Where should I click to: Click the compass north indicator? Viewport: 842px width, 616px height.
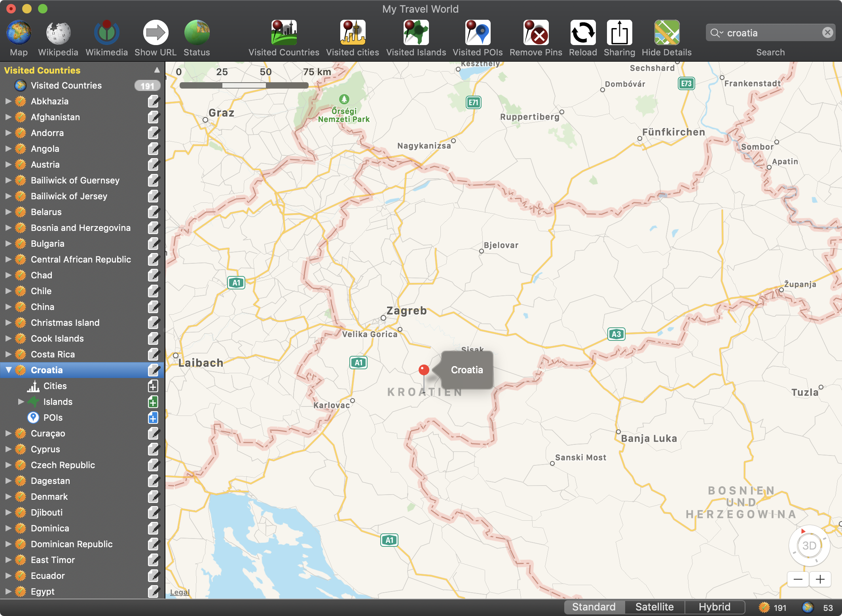(x=803, y=531)
